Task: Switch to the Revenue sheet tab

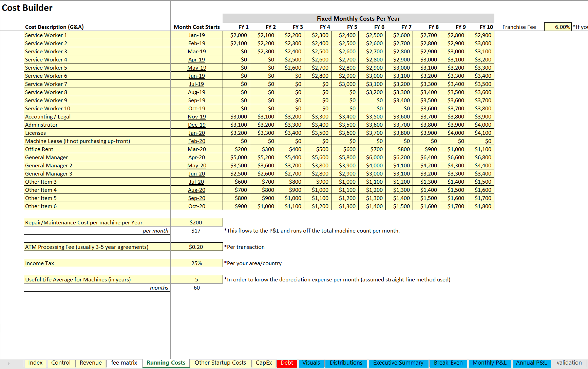Action: point(90,363)
